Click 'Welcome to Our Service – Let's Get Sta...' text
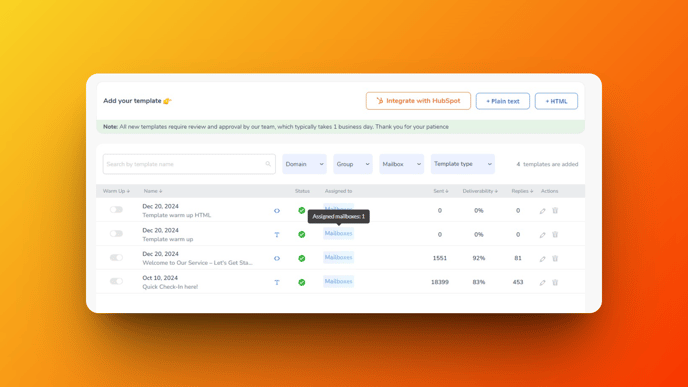688x387 pixels. 197,263
